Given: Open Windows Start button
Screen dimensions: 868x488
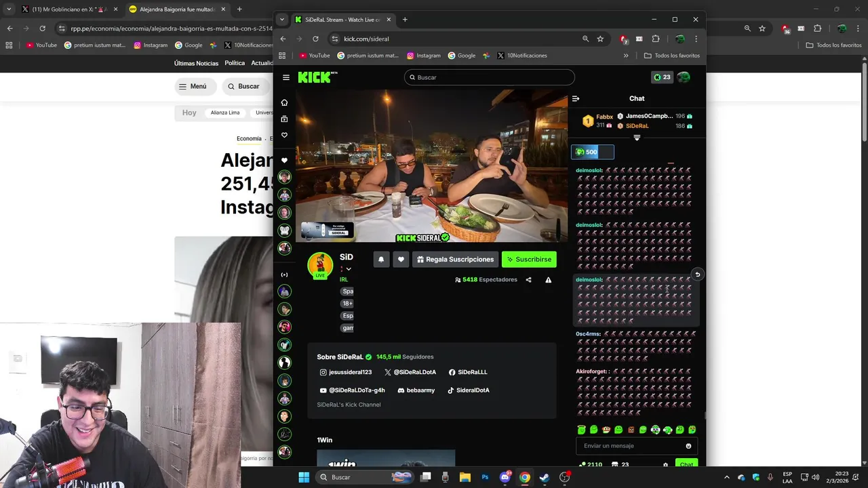Looking at the screenshot, I should (x=303, y=477).
